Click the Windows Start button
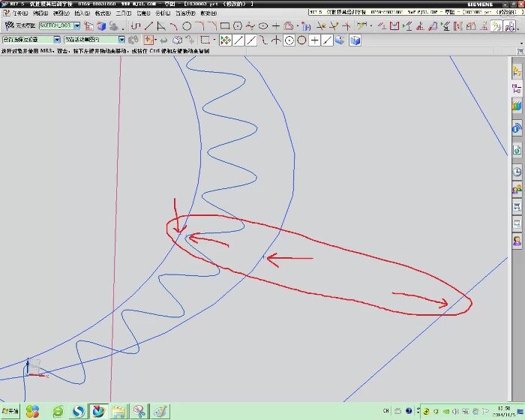The width and height of the screenshot is (525, 420). tap(10, 410)
